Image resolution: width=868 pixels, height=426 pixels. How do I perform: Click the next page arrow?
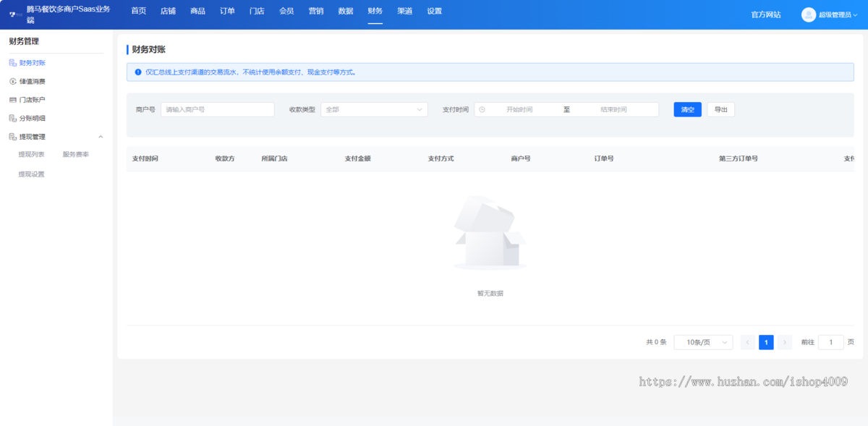(x=785, y=342)
